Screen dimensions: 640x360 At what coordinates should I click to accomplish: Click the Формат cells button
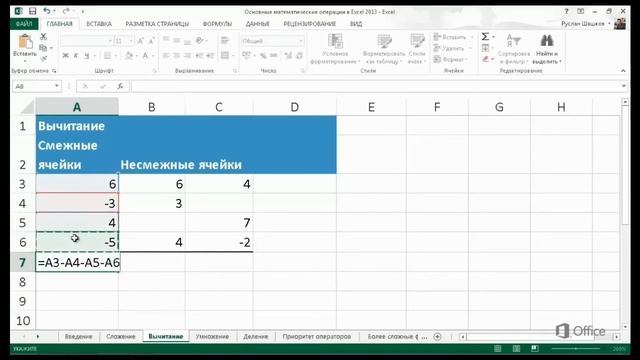(x=451, y=59)
